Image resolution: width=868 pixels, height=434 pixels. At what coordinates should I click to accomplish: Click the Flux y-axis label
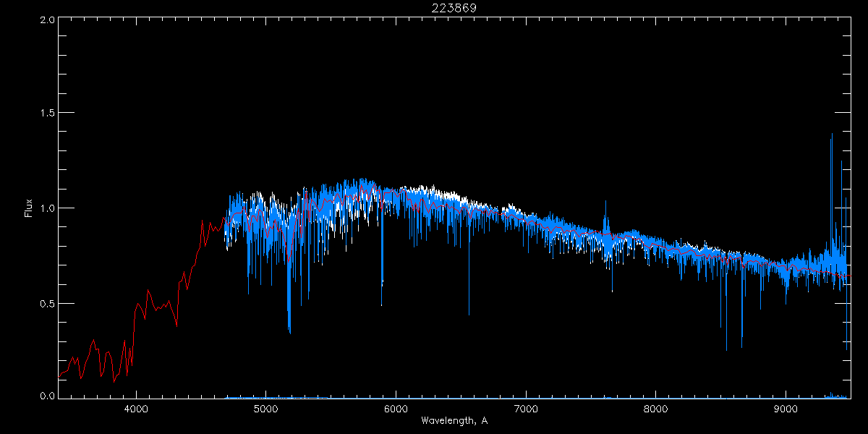[x=29, y=208]
